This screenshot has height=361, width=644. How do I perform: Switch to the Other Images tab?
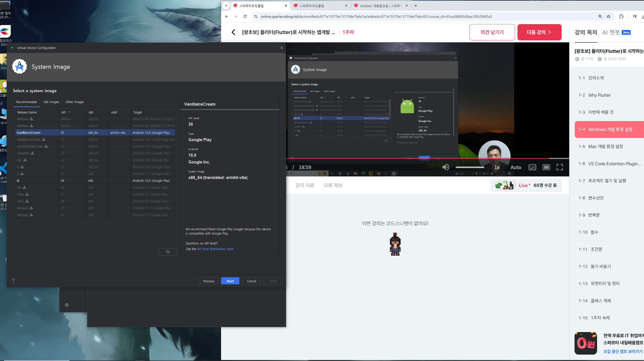click(x=75, y=102)
